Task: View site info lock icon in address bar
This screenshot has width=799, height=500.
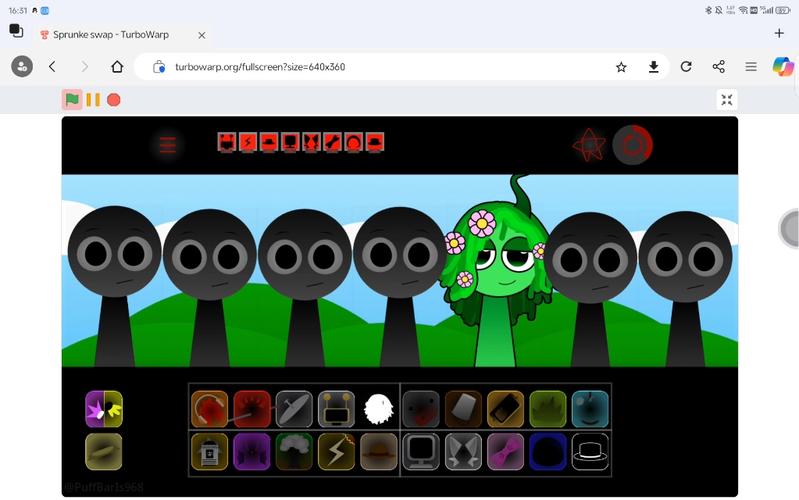Action: pyautogui.click(x=159, y=67)
